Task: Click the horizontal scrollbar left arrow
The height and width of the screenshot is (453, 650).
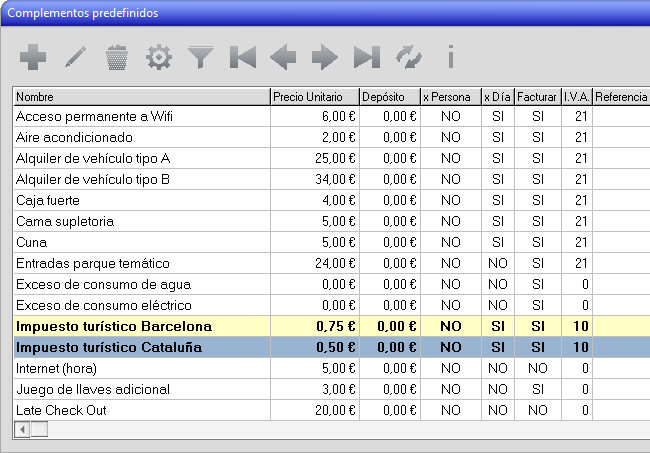Action: (21, 429)
